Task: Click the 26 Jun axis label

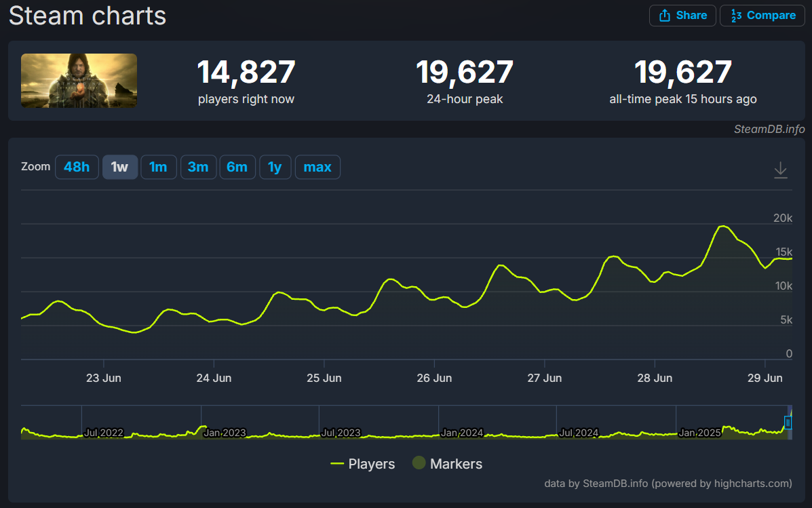Action: click(x=434, y=378)
